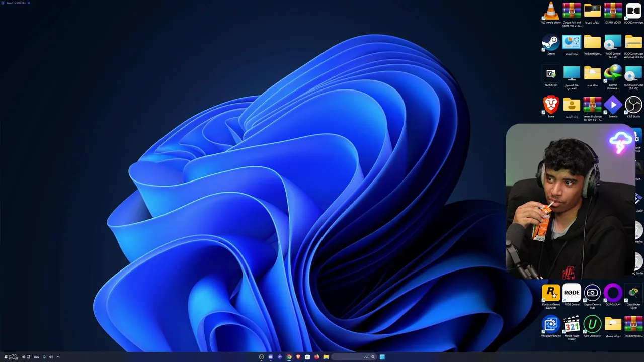644x362 pixels.
Task: Open Rockstar Games Launcher shortcut
Action: (551, 296)
